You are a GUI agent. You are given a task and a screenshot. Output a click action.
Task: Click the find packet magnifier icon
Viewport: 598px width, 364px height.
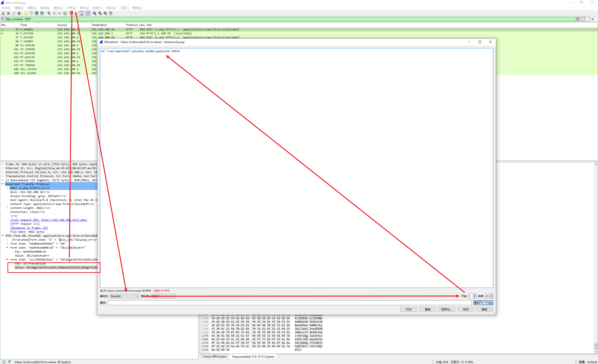[x=49, y=13]
